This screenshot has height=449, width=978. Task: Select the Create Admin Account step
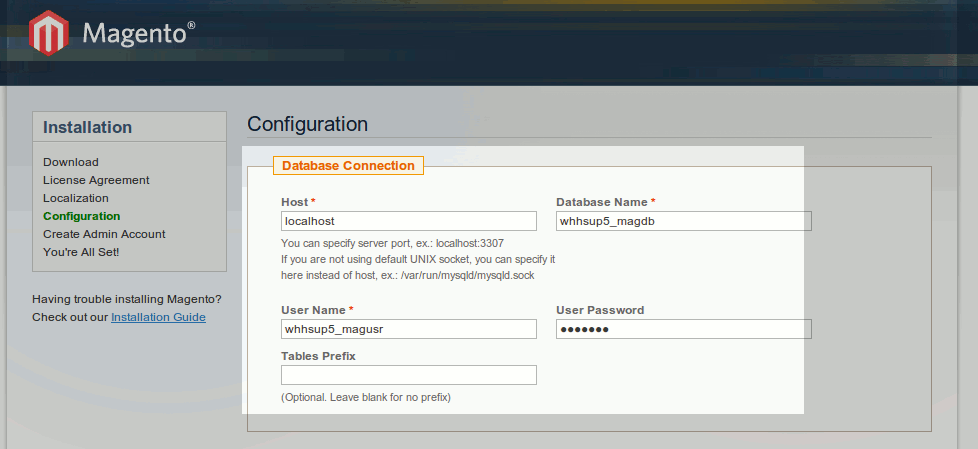[104, 234]
